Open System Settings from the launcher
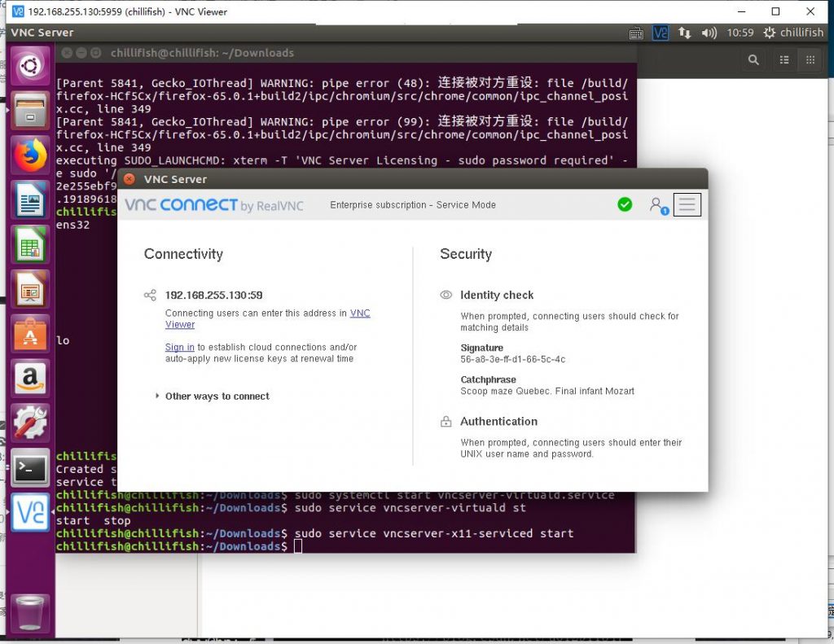Screen dimensions: 834x644 (x=30, y=423)
